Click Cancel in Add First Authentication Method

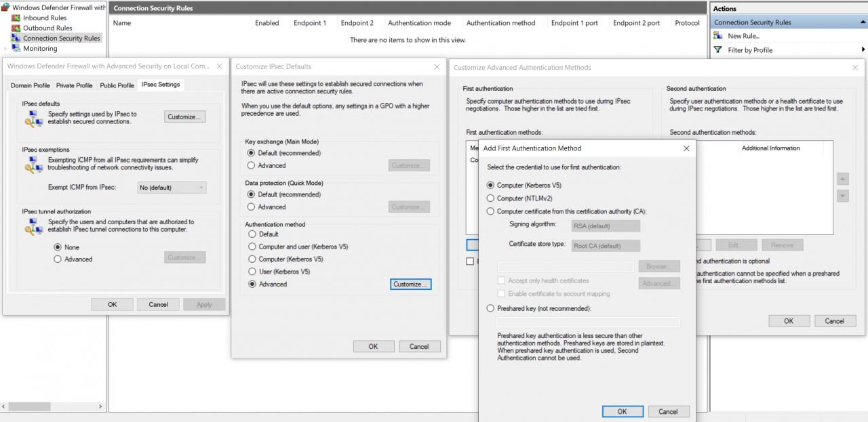point(668,411)
